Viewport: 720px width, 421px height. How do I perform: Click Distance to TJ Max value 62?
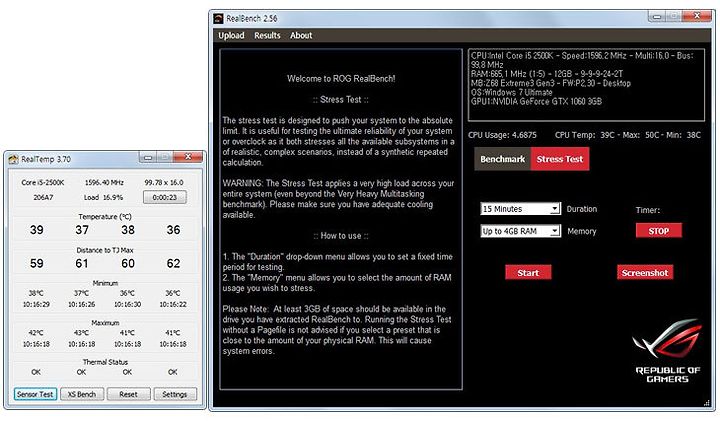(x=173, y=264)
